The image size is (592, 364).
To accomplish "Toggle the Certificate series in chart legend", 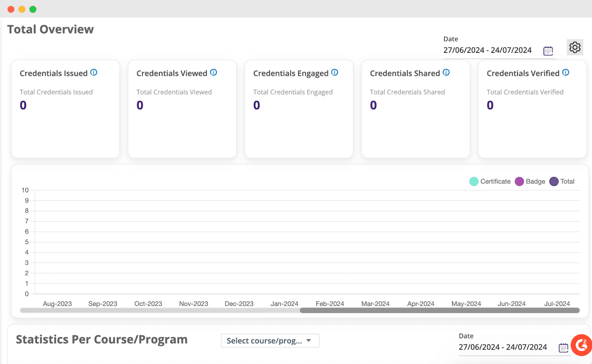I will tap(490, 181).
